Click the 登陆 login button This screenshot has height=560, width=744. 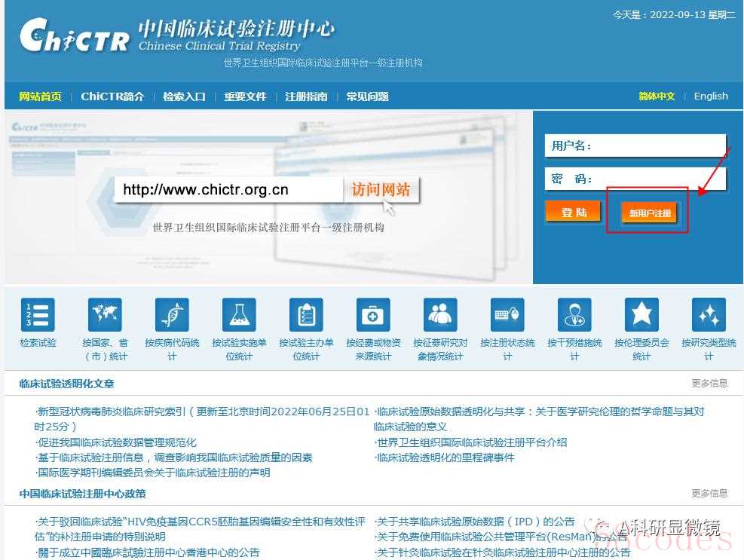573,212
